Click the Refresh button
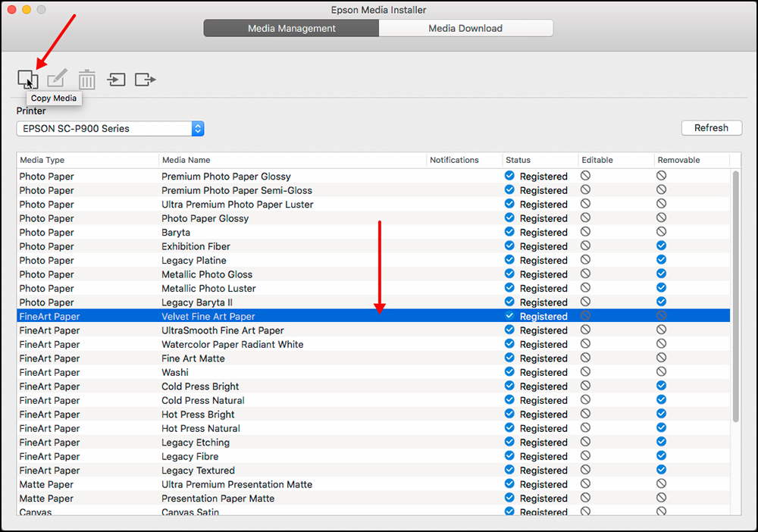The height and width of the screenshot is (532, 758). pyautogui.click(x=711, y=127)
